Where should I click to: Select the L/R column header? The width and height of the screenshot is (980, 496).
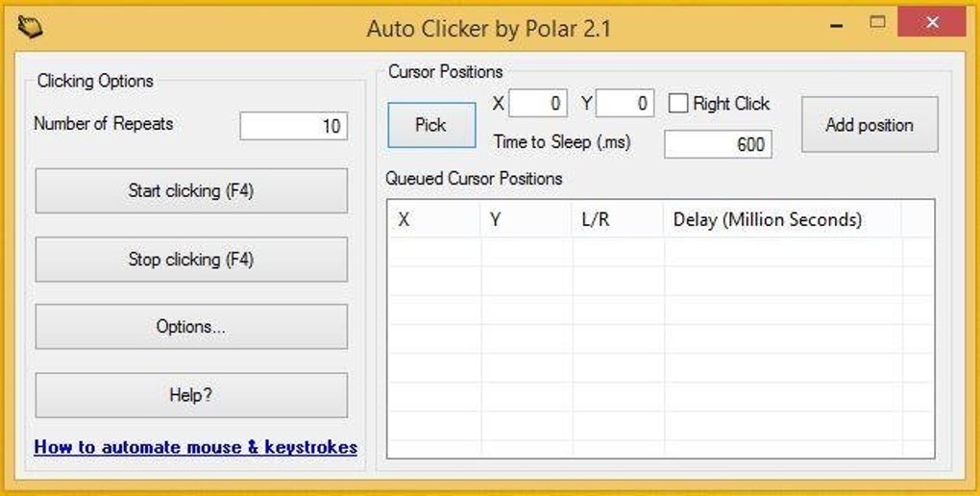pos(617,219)
